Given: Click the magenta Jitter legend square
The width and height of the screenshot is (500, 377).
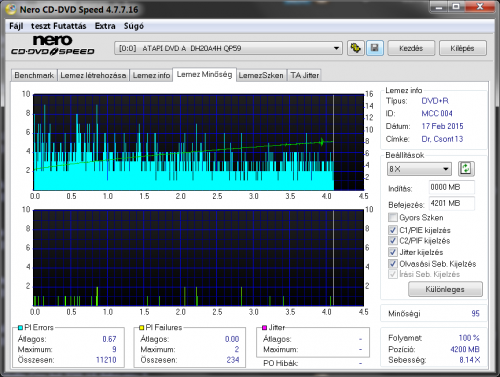Looking at the screenshot, I should point(264,328).
